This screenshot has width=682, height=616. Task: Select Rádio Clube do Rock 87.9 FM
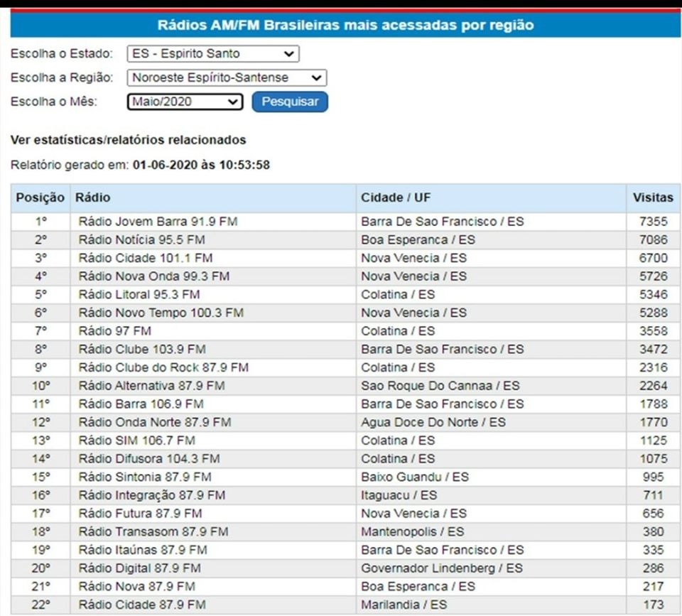tap(163, 367)
